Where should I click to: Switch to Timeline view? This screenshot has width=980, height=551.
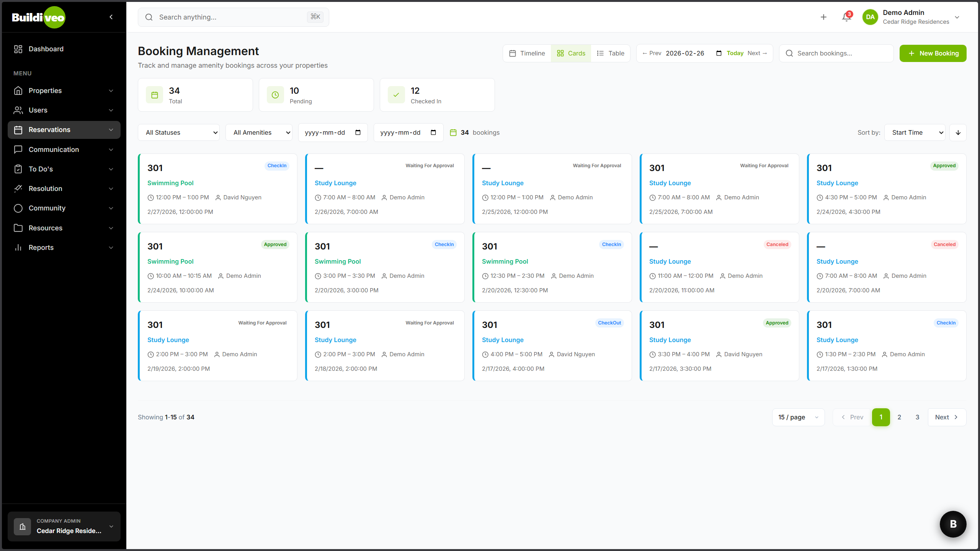click(x=527, y=53)
